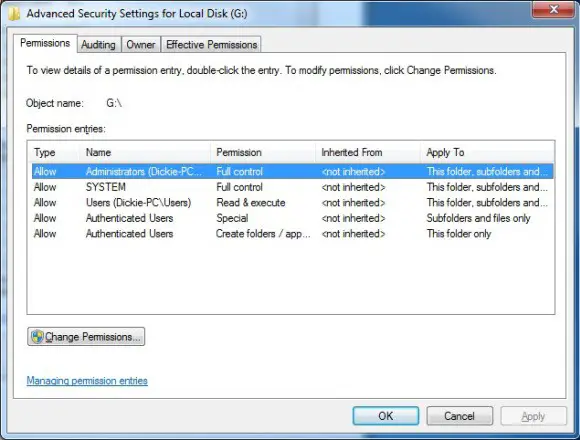Viewport: 580px width, 440px height.
Task: Close the Advanced Security Settings window
Action: [553, 9]
